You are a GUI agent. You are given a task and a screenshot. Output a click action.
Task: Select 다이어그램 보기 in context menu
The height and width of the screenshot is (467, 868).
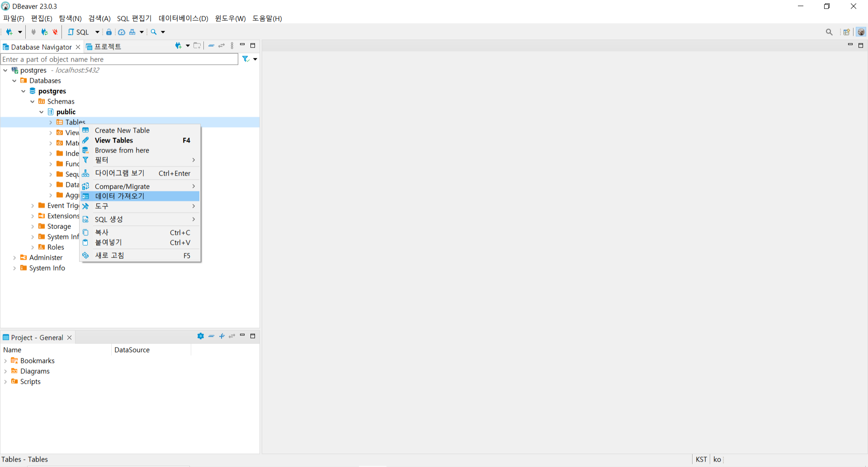[140, 173]
